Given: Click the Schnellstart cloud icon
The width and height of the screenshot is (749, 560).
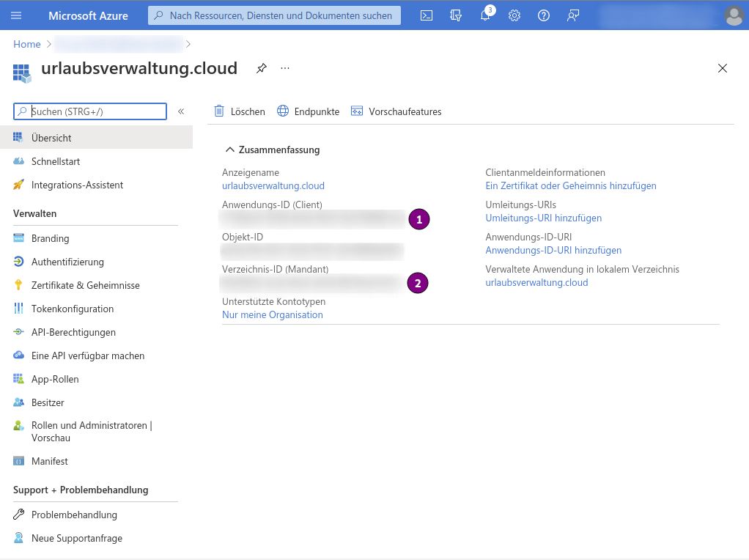Looking at the screenshot, I should click(18, 161).
